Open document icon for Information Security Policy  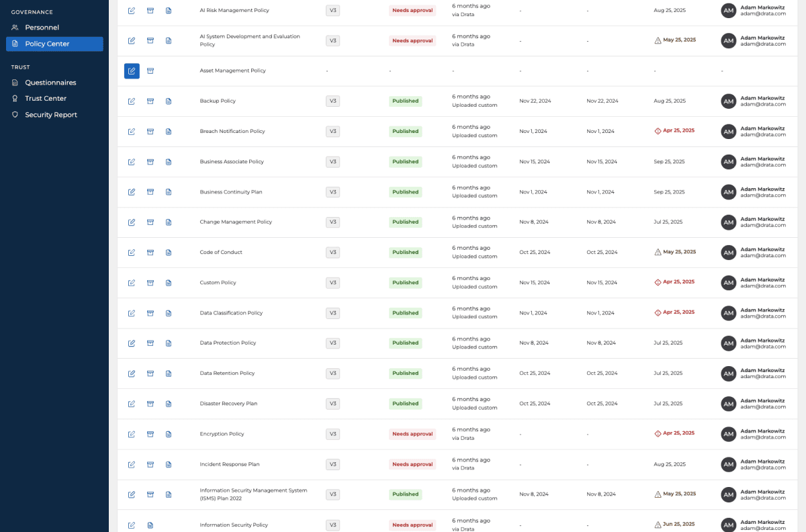pyautogui.click(x=150, y=525)
